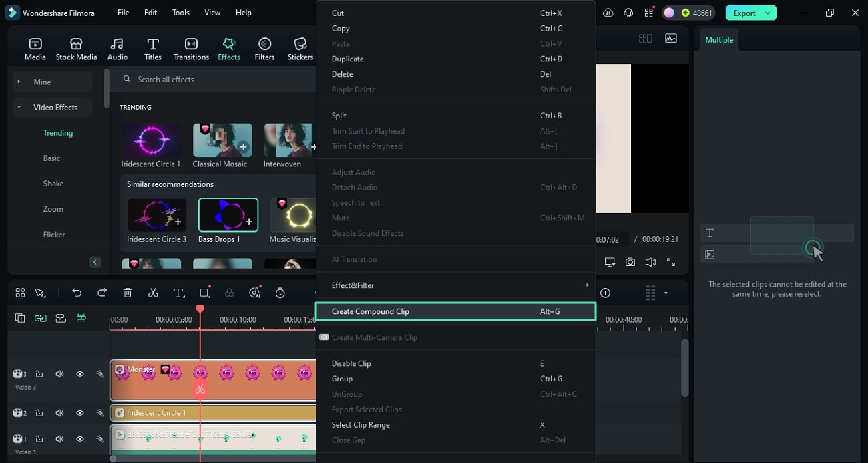The height and width of the screenshot is (463, 868).
Task: Open the Tools menu
Action: coord(181,13)
